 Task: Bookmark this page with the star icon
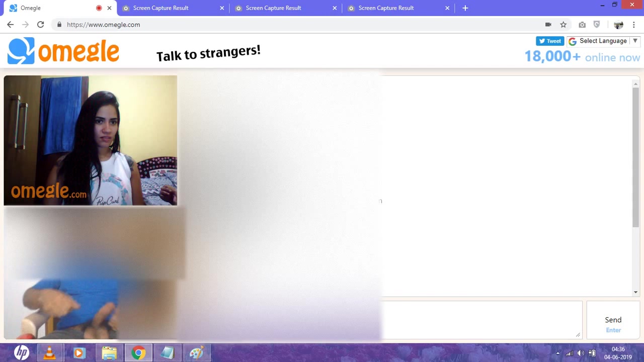[x=563, y=25]
